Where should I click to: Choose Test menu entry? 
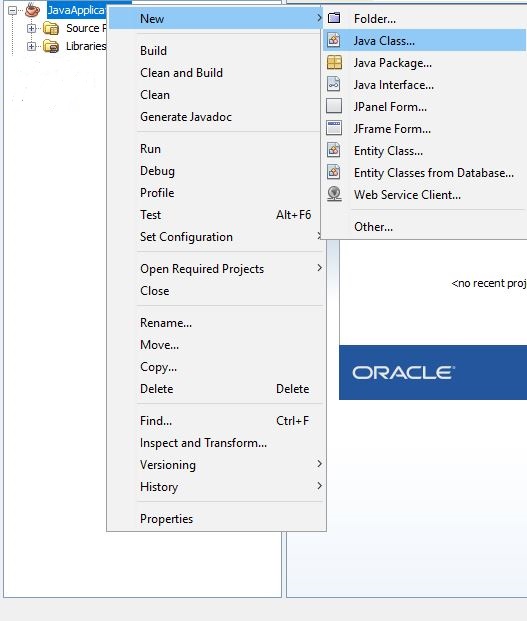pos(216,215)
